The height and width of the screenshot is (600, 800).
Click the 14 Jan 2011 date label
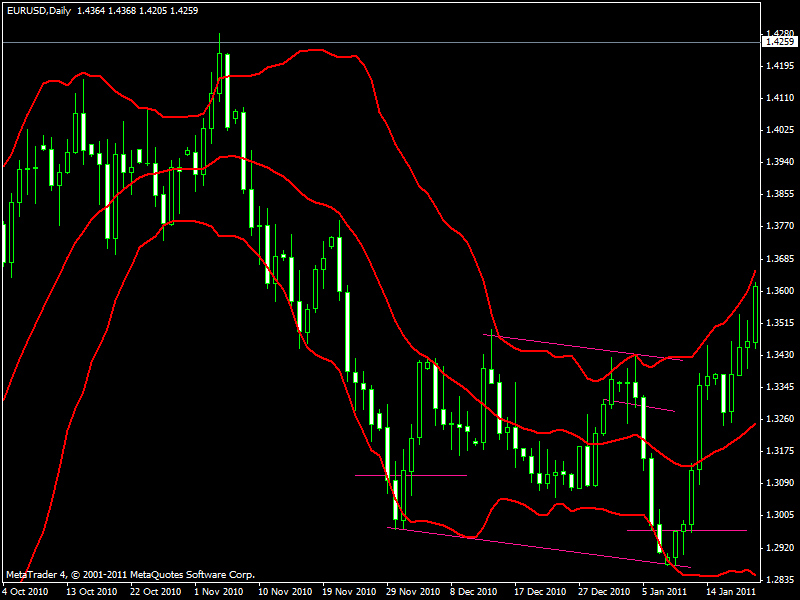(x=731, y=591)
